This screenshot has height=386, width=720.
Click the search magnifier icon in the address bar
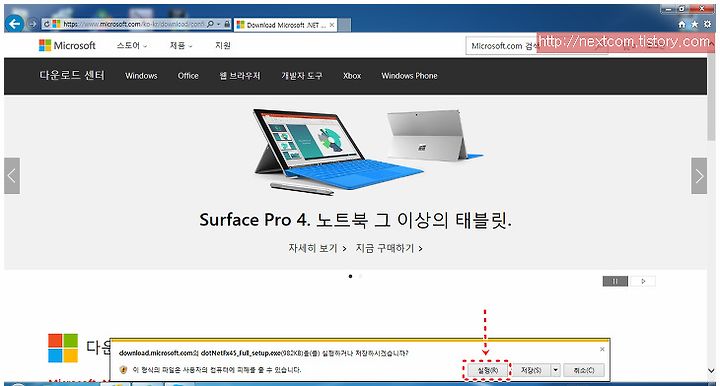(210, 24)
